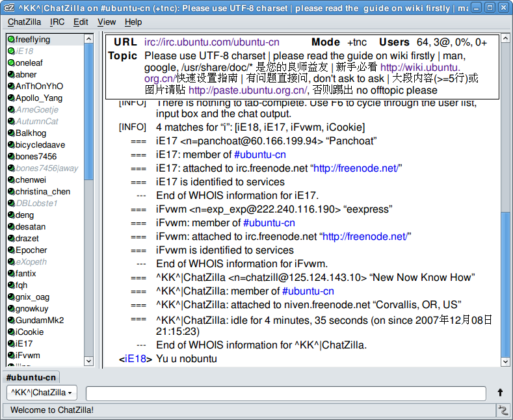Click the status icon beside user iE18
This screenshot has width=513, height=420.
coord(11,51)
